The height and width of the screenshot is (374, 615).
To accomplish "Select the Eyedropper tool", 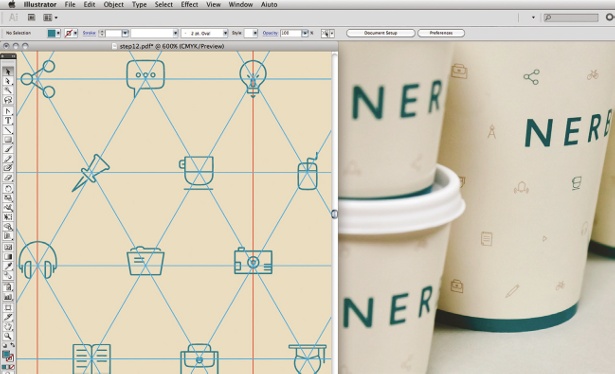I will click(x=8, y=266).
